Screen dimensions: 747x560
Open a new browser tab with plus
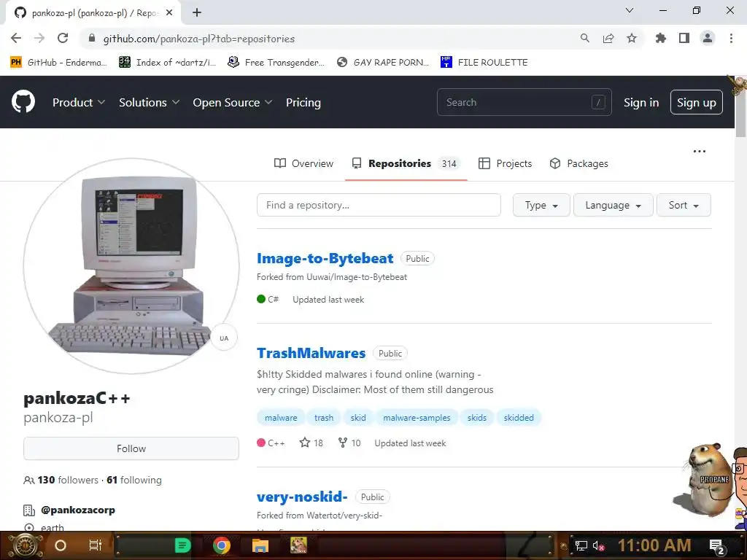(197, 13)
